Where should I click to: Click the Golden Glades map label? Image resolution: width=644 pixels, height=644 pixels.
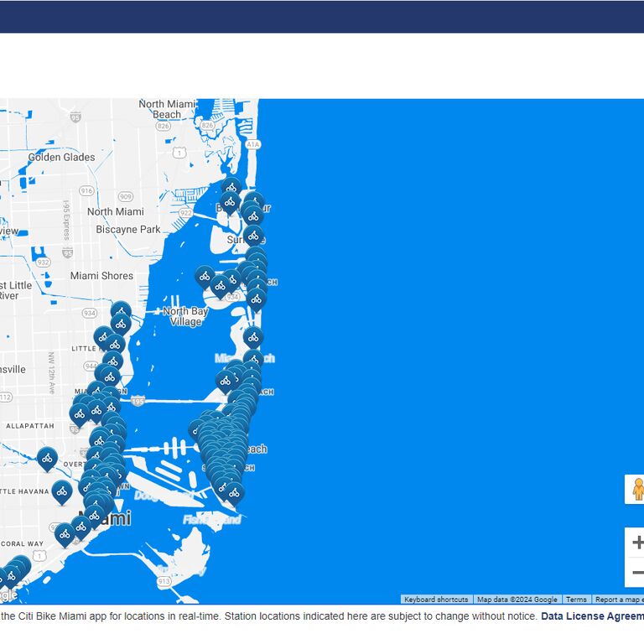pyautogui.click(x=61, y=157)
